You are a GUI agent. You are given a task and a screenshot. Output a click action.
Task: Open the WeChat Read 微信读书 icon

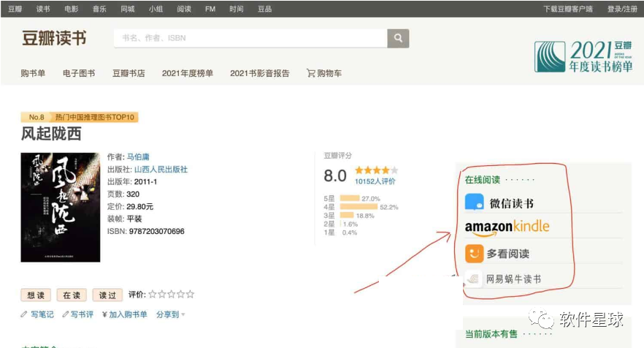coord(474,203)
